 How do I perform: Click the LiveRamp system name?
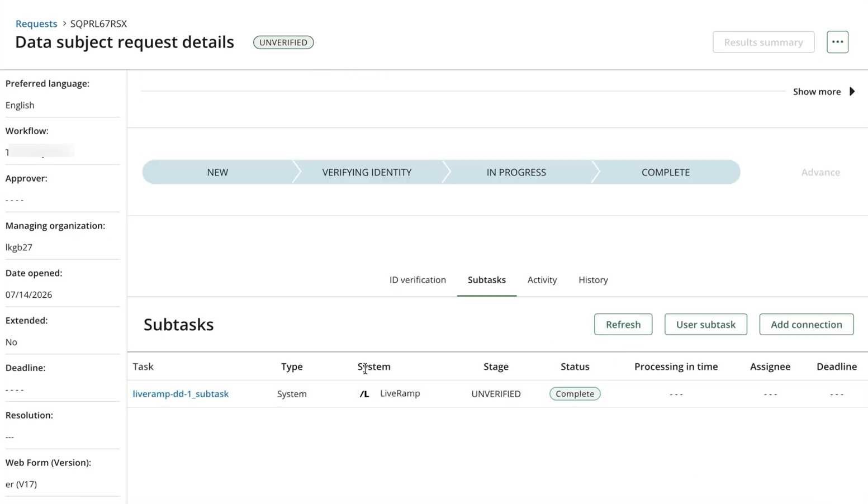(x=400, y=393)
